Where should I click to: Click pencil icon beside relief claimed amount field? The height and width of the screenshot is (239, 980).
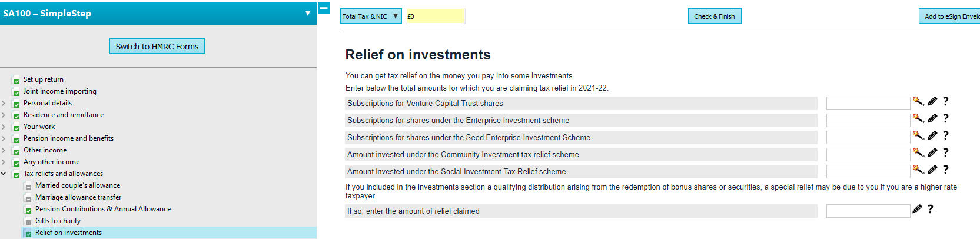point(917,209)
